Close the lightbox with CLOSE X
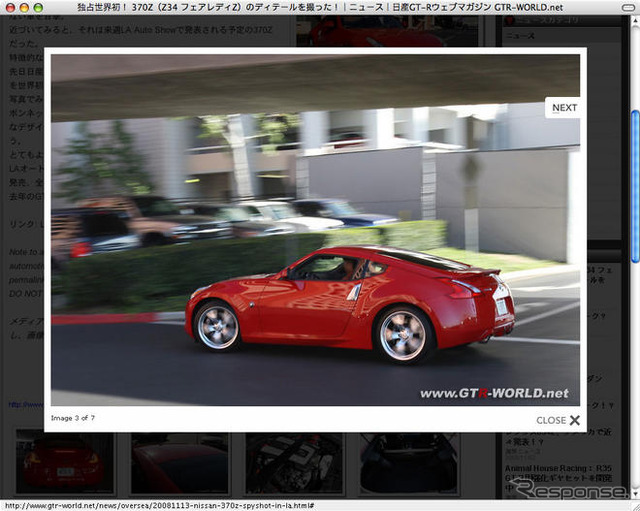 tap(558, 420)
